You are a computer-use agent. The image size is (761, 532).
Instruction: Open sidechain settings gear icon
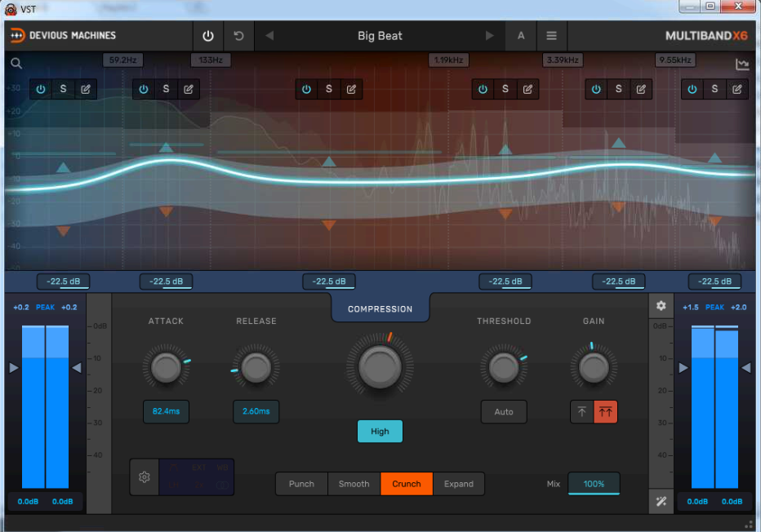145,477
